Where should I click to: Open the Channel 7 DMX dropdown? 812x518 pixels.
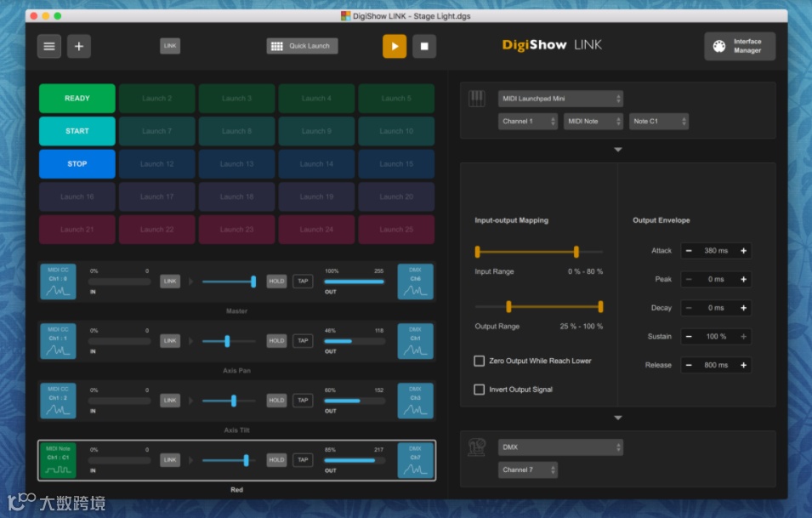coord(528,470)
